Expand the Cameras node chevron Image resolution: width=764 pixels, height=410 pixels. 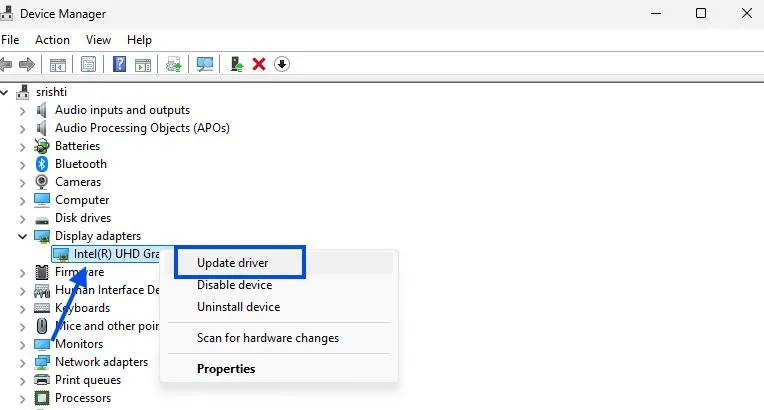click(22, 183)
